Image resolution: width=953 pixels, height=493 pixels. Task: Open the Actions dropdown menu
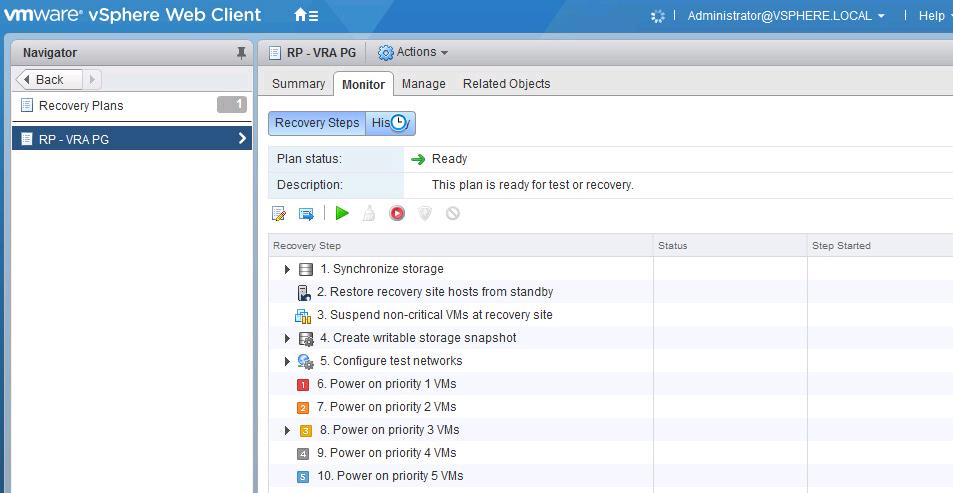413,52
